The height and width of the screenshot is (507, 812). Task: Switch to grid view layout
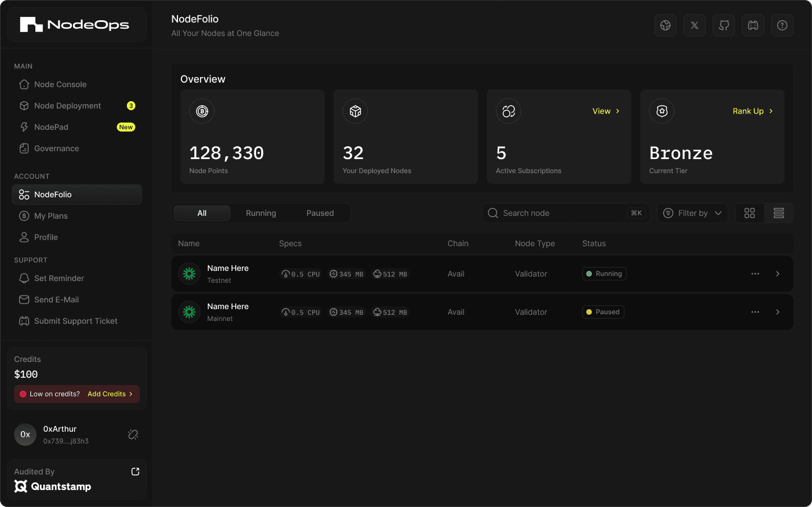point(750,213)
